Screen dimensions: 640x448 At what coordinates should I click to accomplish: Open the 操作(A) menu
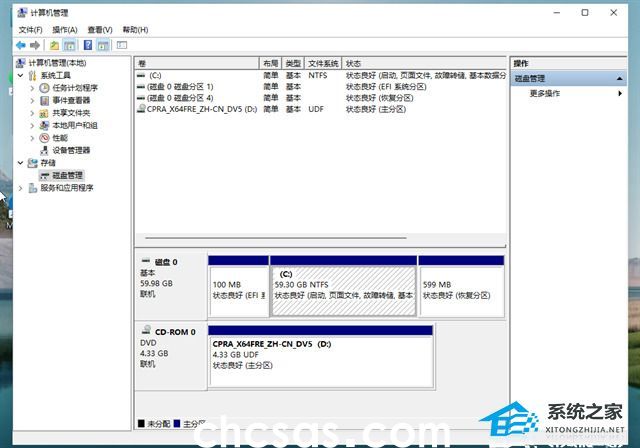tap(65, 30)
